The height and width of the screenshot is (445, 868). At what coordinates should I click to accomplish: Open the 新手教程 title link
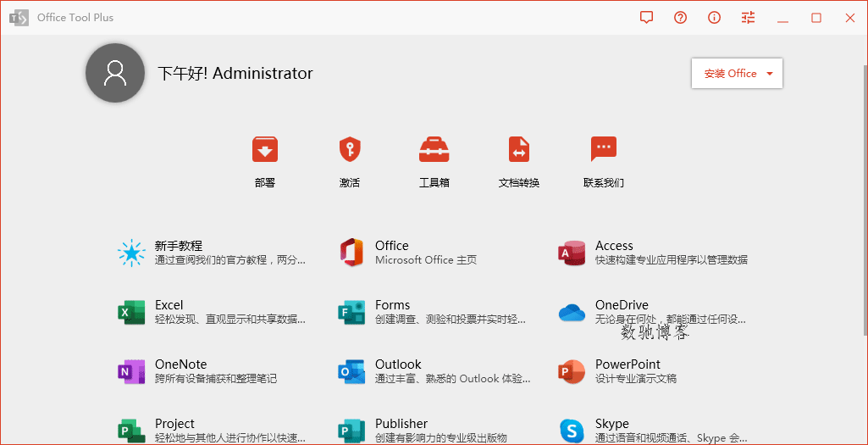[x=178, y=246]
